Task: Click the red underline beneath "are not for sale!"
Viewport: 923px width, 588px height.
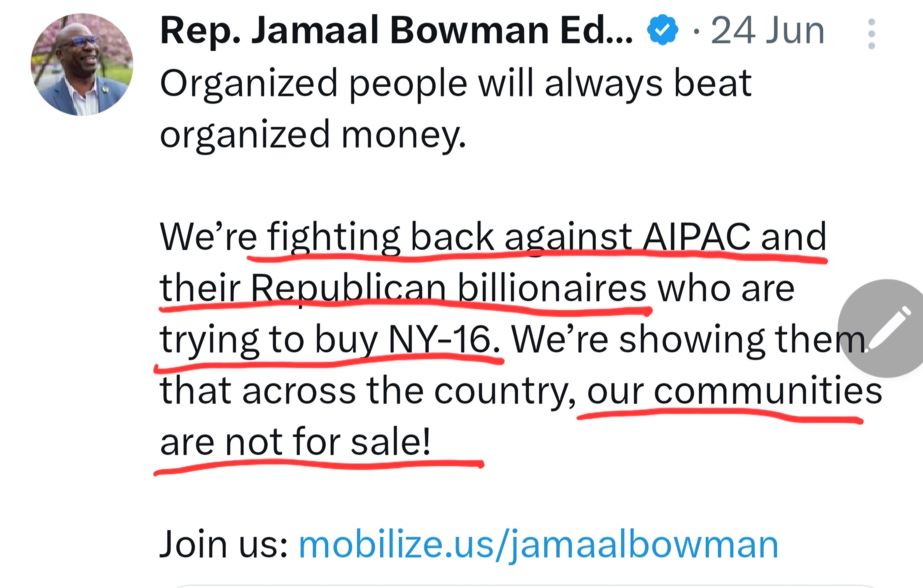Action: 318,466
